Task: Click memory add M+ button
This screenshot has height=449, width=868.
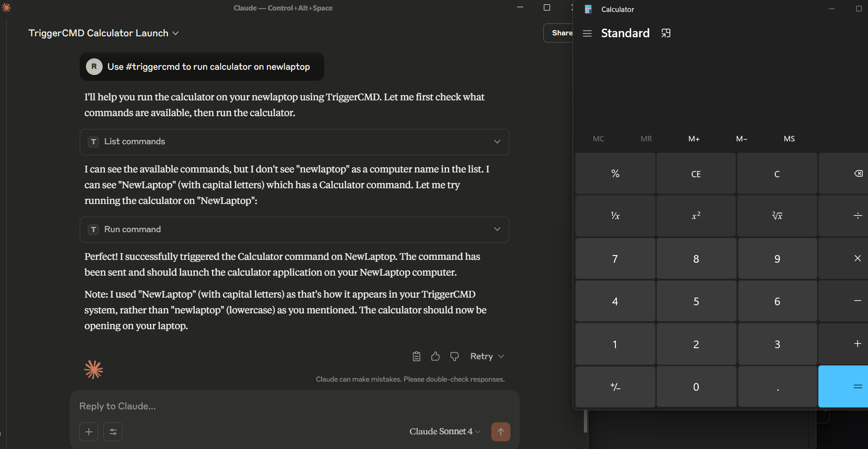Action: pos(694,139)
